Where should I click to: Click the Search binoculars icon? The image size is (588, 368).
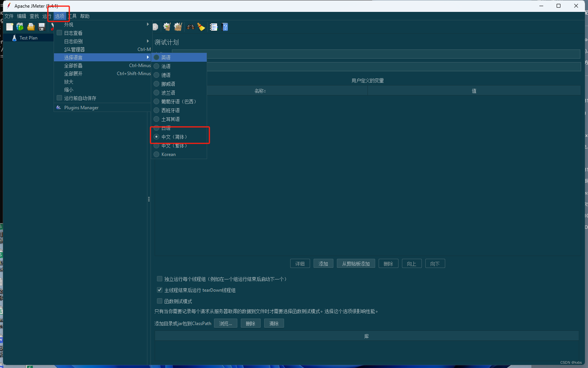click(x=190, y=27)
